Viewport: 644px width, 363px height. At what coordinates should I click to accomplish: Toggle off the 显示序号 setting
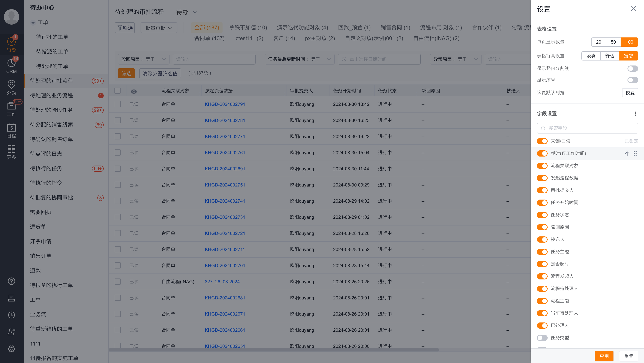(x=632, y=80)
